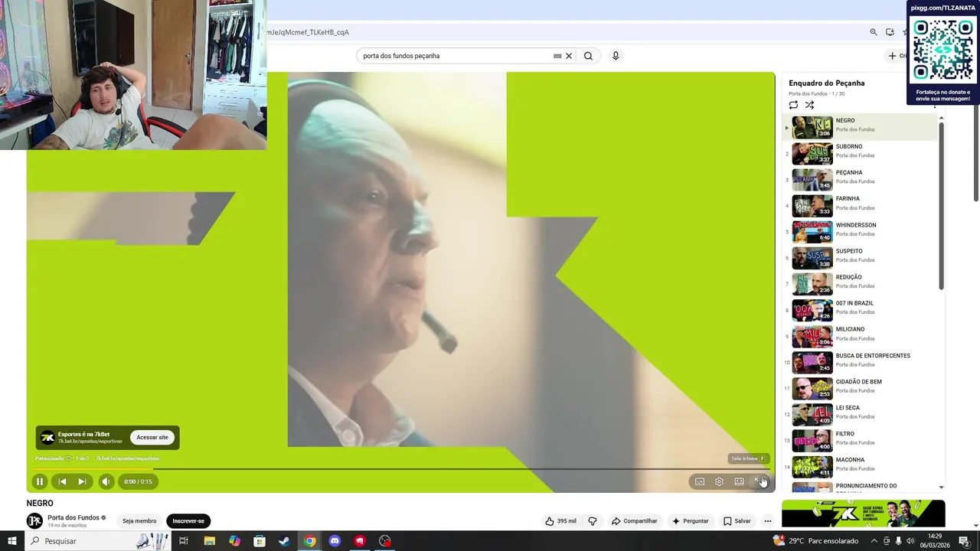Toggle subtitles in video player
Image resolution: width=980 pixels, height=551 pixels.
(x=700, y=481)
